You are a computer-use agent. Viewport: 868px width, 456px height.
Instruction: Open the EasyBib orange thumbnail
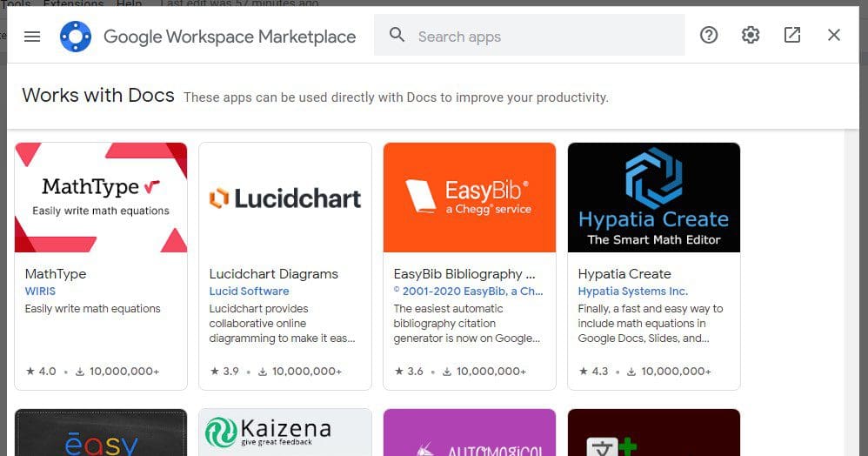[x=470, y=198]
